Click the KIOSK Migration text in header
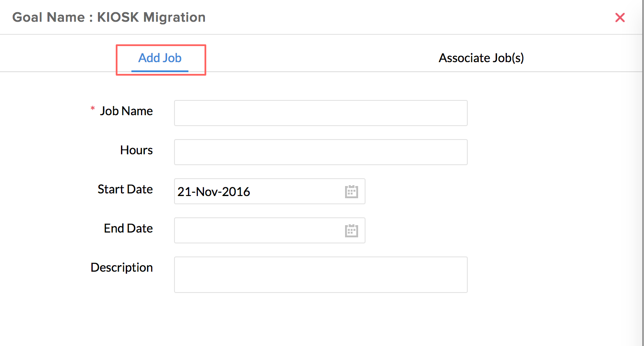 (151, 18)
